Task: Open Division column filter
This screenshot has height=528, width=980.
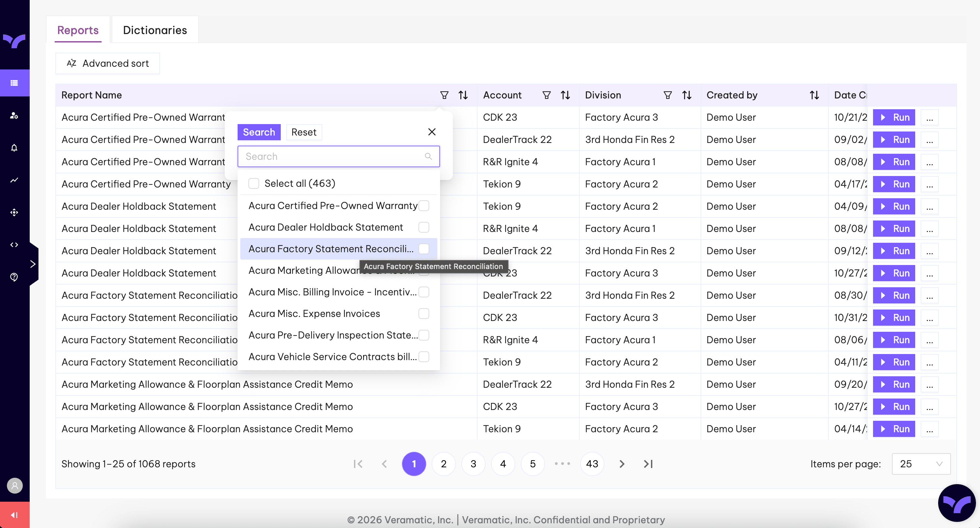Action: pos(668,95)
